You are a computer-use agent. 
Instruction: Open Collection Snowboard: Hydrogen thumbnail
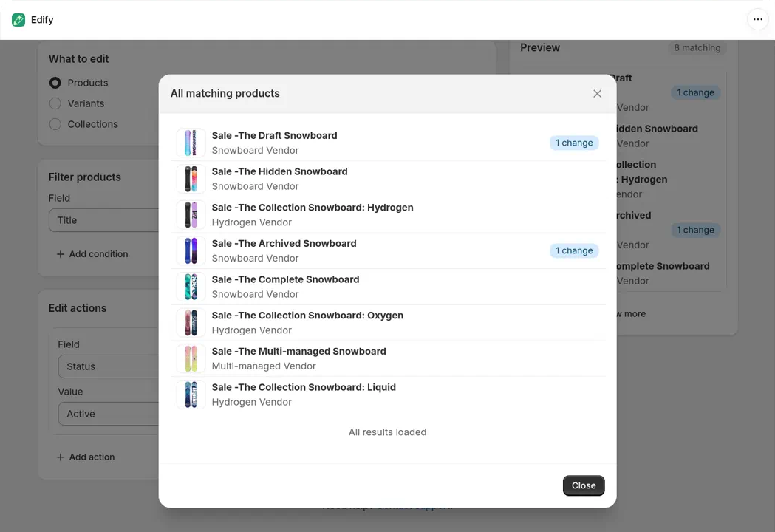point(191,214)
